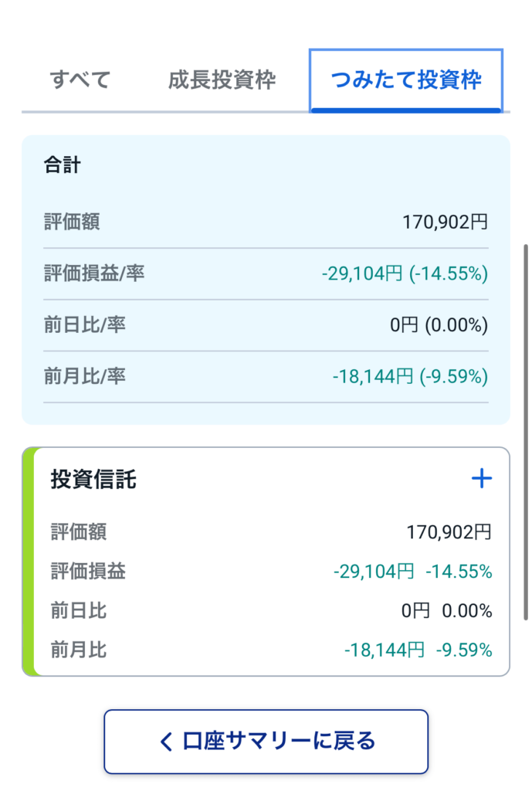Click the -14.55% rate in 合計 panel
Image resolution: width=532 pixels, height=791 pixels.
point(449,273)
